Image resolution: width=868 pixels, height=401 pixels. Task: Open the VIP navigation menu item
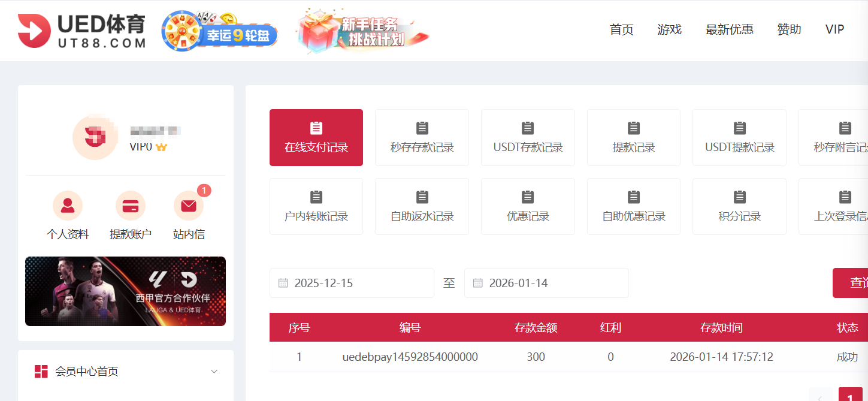[x=834, y=29]
